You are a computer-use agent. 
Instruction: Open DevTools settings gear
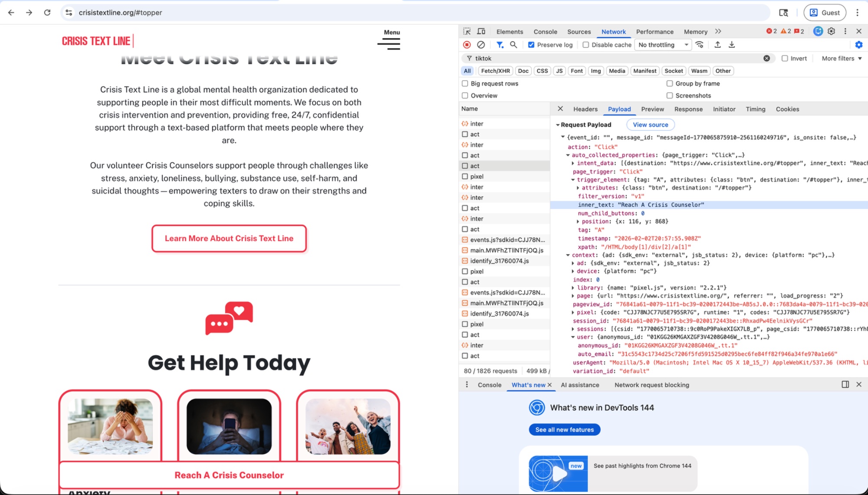[832, 31]
